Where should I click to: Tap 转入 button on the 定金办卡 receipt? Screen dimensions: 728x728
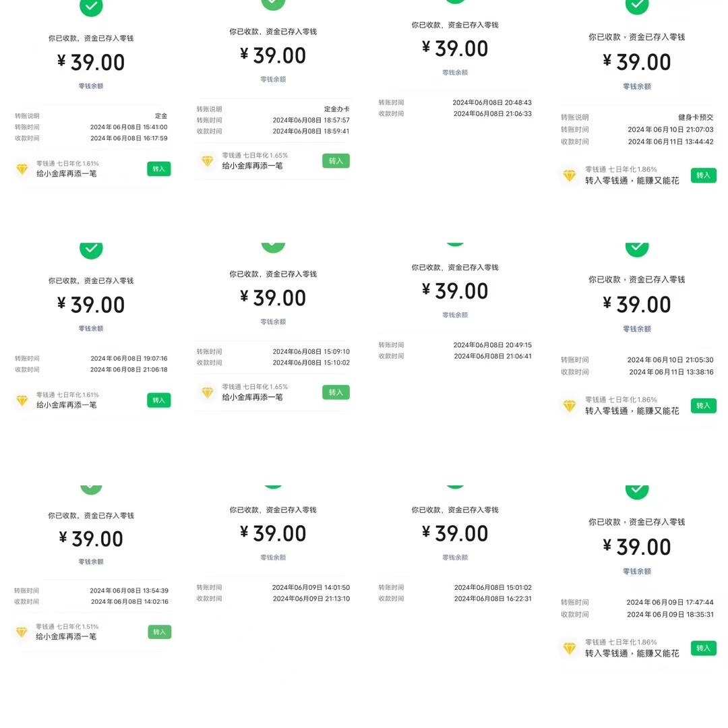[336, 161]
